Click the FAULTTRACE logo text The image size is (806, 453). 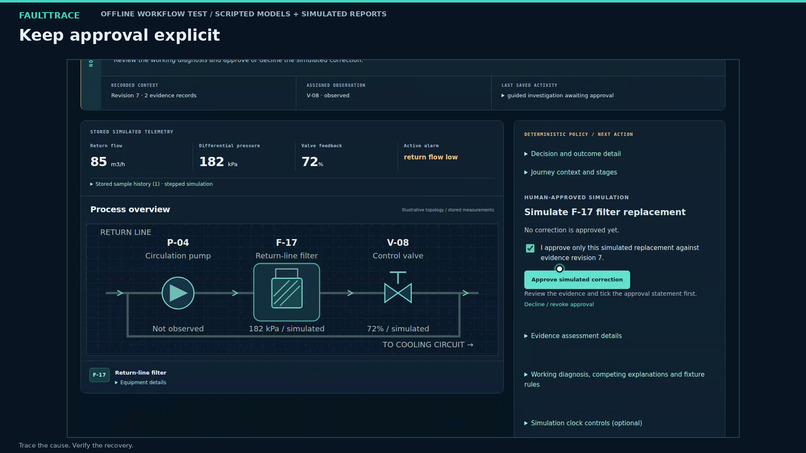click(x=49, y=15)
